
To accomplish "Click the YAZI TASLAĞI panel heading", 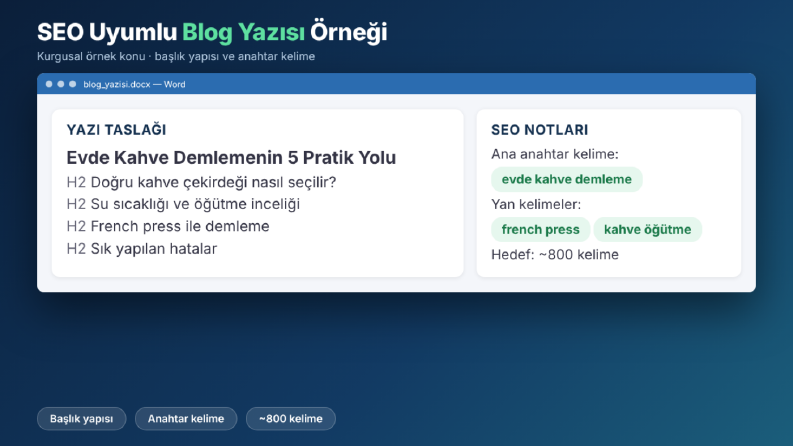I will click(x=116, y=130).
